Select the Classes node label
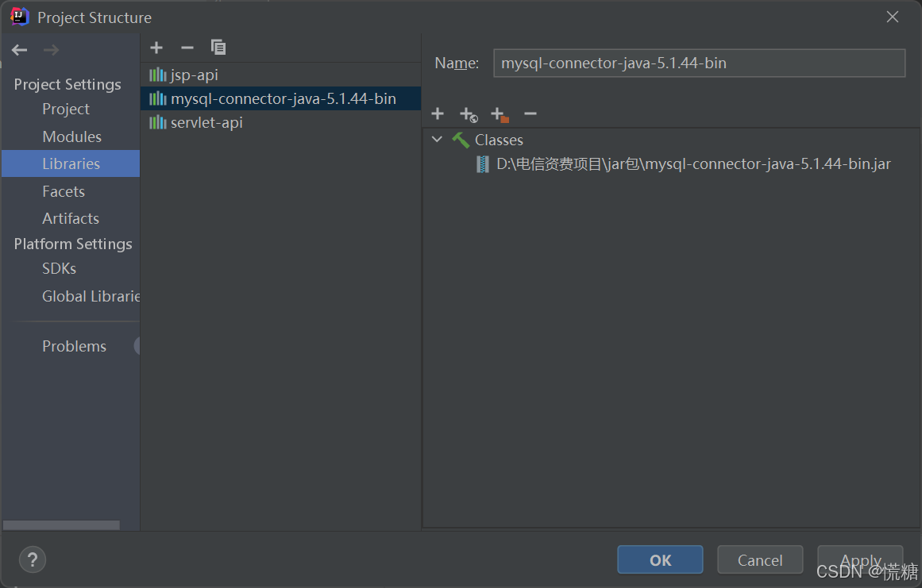Screen dimensions: 922x588 pos(499,140)
